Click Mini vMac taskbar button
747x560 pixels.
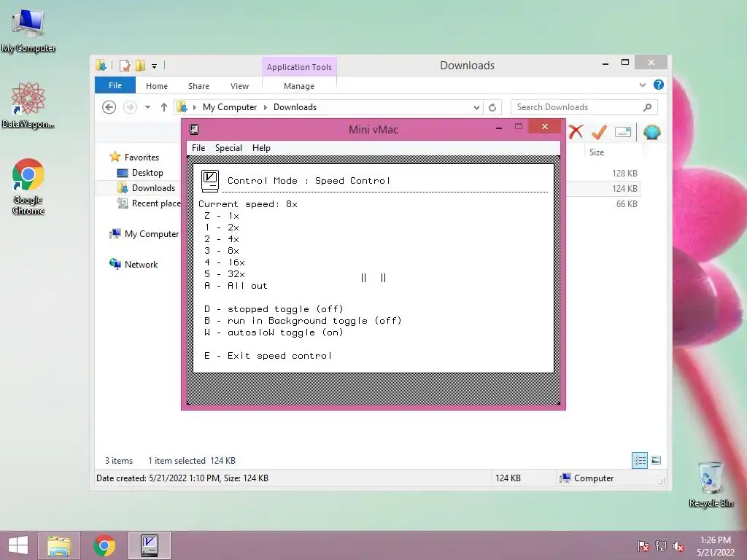(x=150, y=545)
